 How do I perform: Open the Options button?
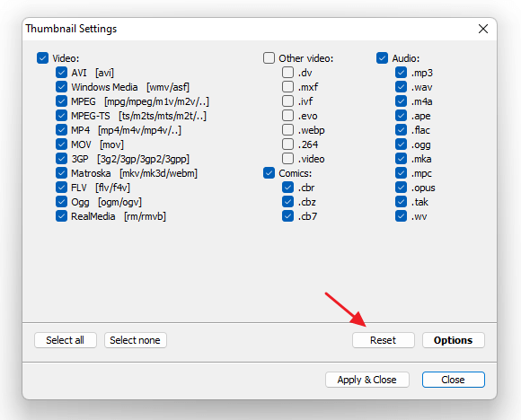tap(454, 340)
